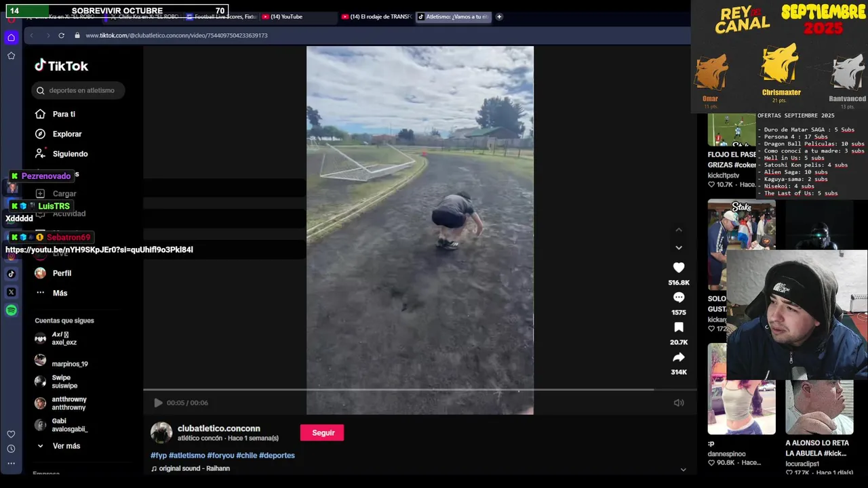This screenshot has width=868, height=488.
Task: Open the #fyp hashtag
Action: [x=159, y=455]
